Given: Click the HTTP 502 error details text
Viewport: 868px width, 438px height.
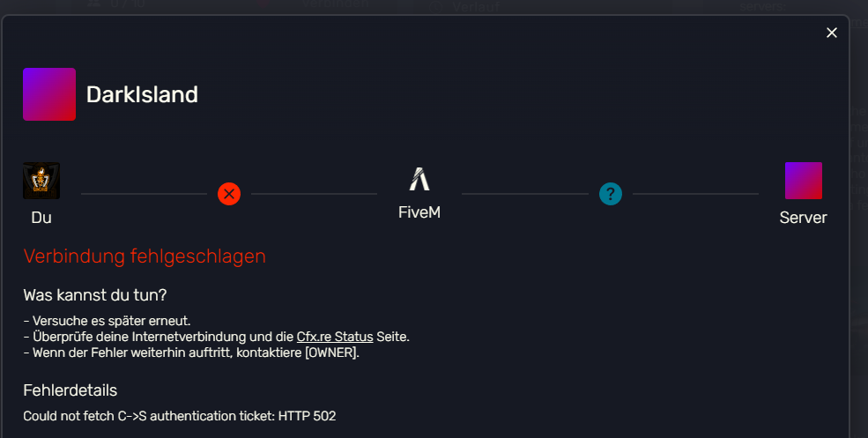Looking at the screenshot, I should 180,416.
